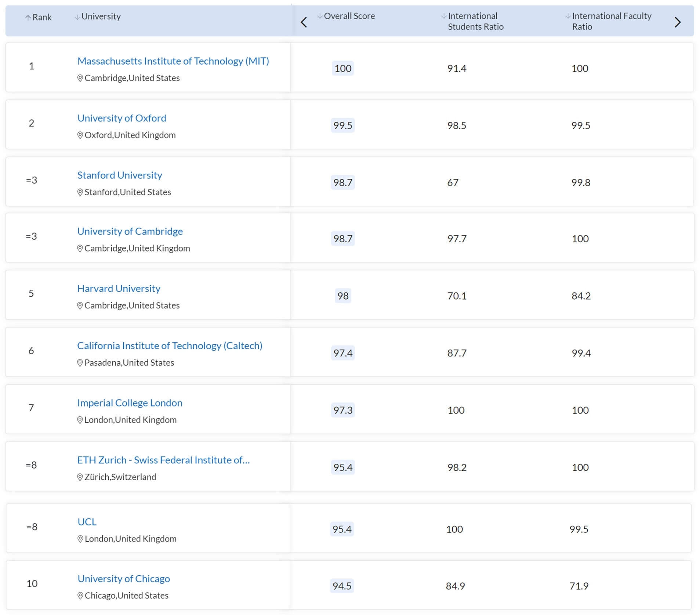Click ETH Zurich students ratio 98.2
This screenshot has width=700, height=615.
(457, 467)
